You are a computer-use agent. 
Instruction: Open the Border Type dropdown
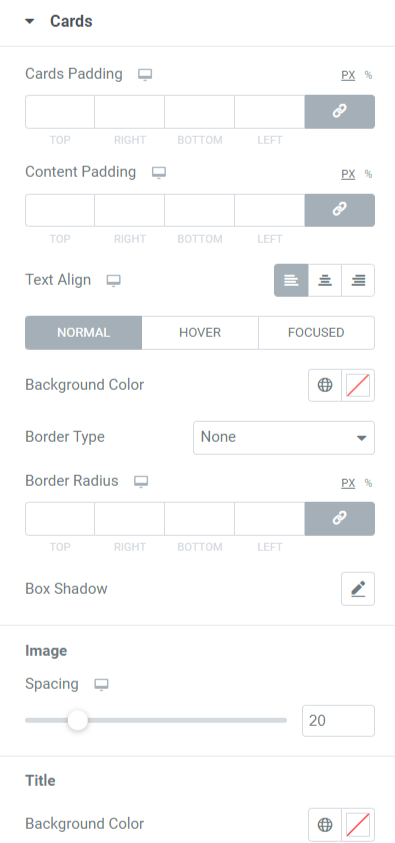click(x=284, y=438)
